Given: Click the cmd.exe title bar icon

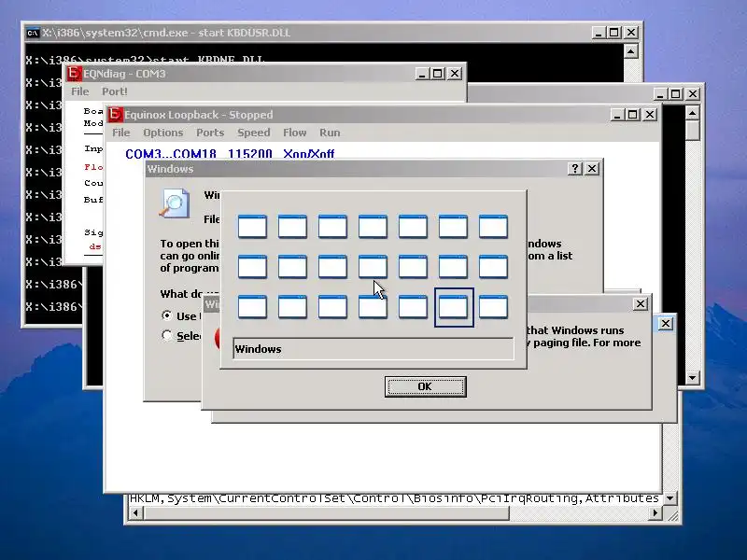Looking at the screenshot, I should (x=33, y=33).
